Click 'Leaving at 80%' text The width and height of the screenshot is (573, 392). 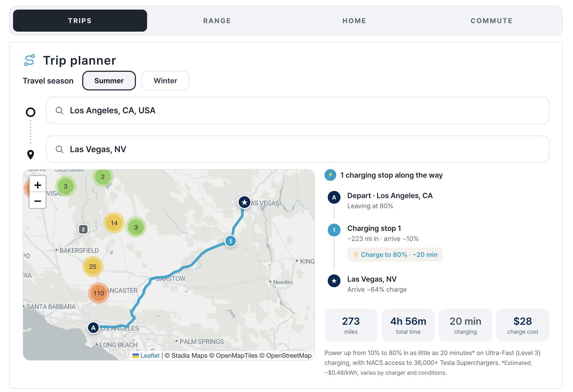click(370, 206)
